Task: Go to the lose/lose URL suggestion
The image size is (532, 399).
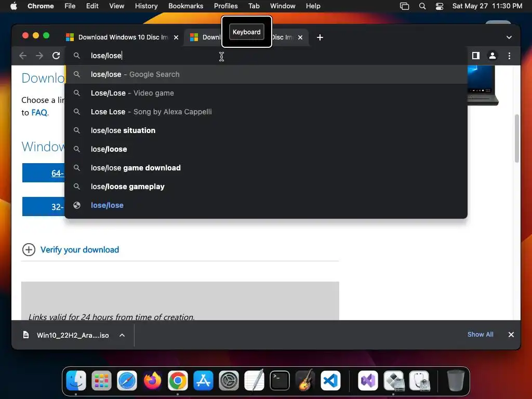Action: (267, 205)
